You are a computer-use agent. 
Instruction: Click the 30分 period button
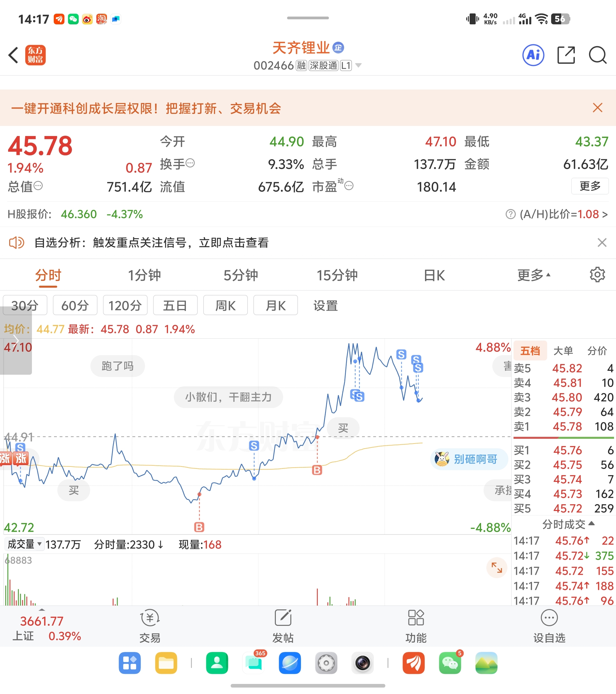pyautogui.click(x=25, y=305)
